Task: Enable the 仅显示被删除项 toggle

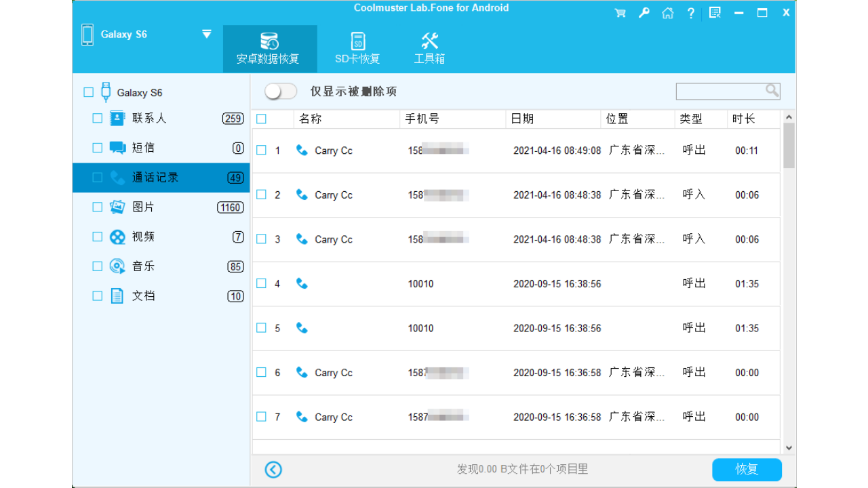Action: tap(280, 90)
